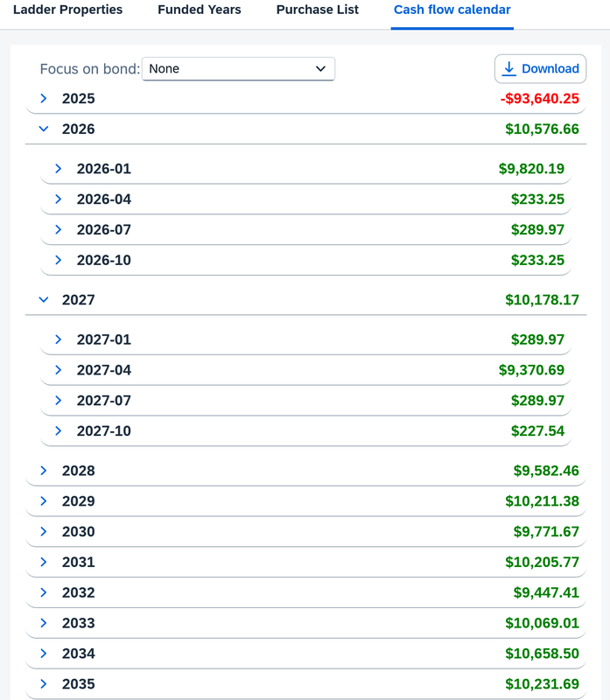Click the 2026 year label
Screen dimensions: 610x700
(x=79, y=129)
